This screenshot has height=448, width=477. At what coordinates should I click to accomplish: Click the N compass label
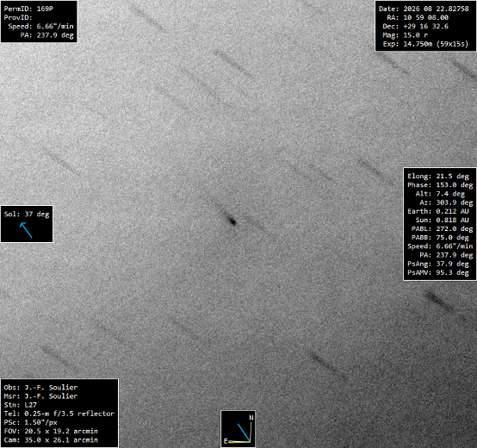tap(251, 418)
